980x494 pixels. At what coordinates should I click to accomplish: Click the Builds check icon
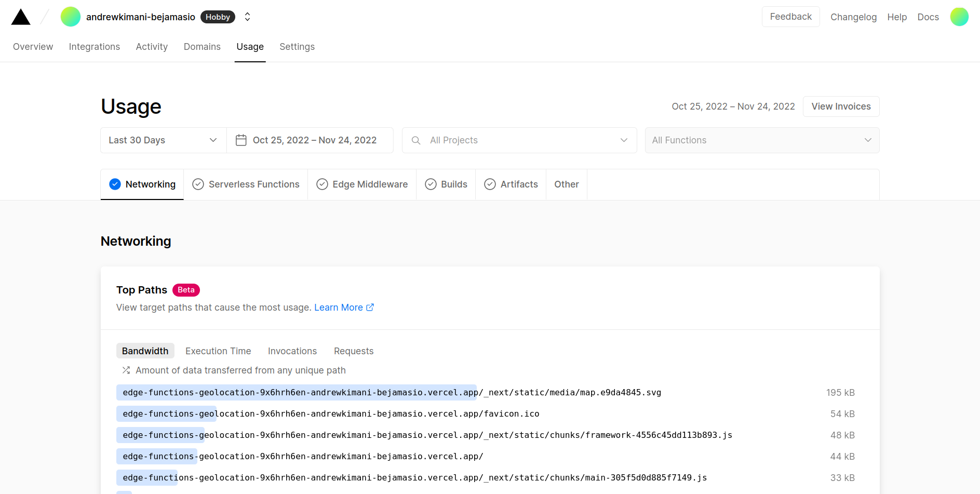(431, 184)
